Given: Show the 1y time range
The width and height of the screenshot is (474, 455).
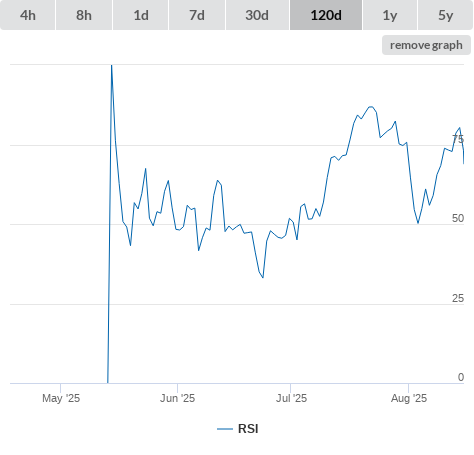Looking at the screenshot, I should [x=390, y=15].
